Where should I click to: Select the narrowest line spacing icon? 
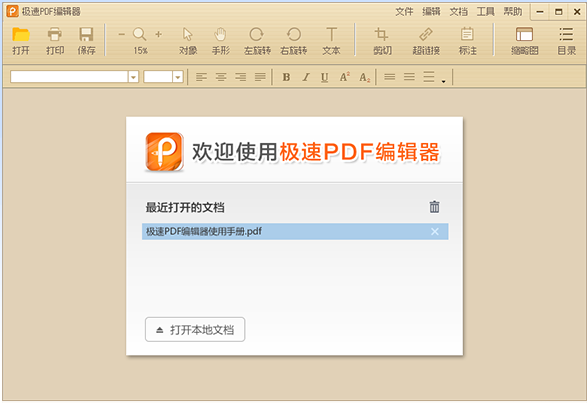coord(390,77)
